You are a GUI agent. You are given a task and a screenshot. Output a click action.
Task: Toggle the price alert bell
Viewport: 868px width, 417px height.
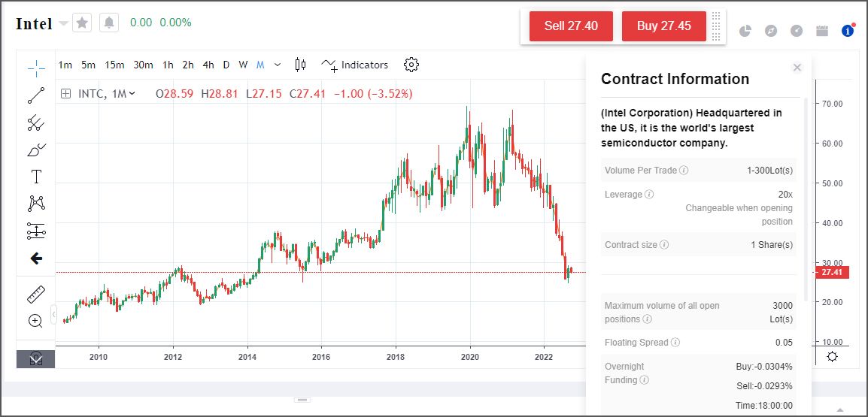coord(109,23)
